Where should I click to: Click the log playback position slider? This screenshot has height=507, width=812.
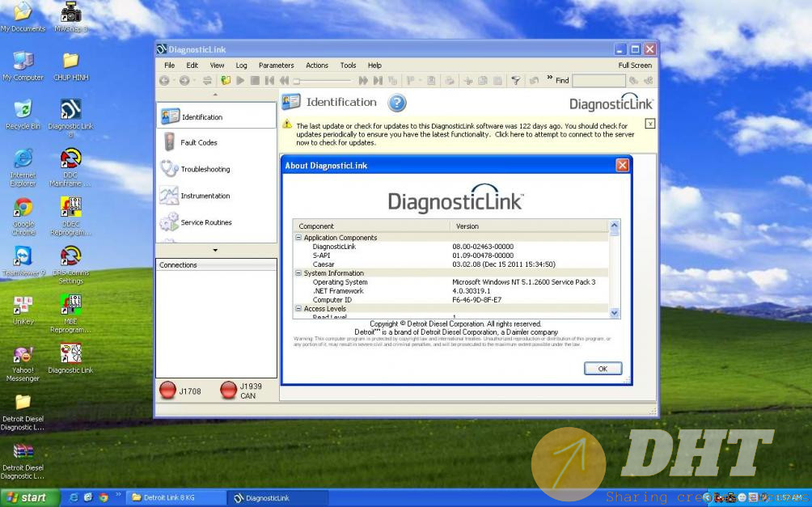pos(324,81)
